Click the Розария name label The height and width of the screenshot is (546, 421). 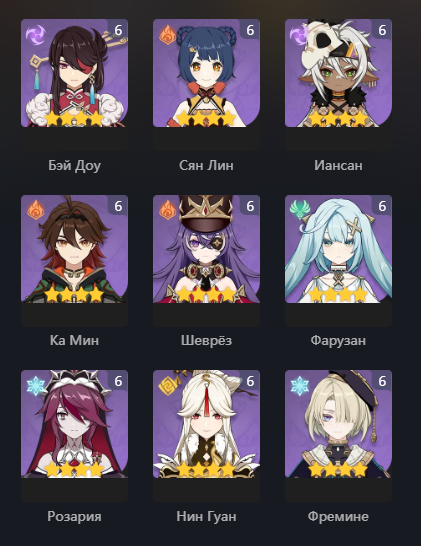(74, 516)
